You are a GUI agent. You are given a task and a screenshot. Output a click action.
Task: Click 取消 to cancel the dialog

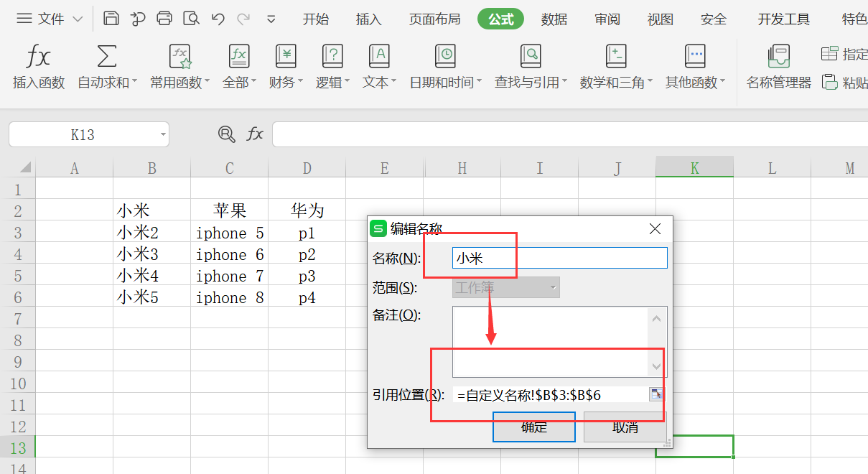(625, 427)
